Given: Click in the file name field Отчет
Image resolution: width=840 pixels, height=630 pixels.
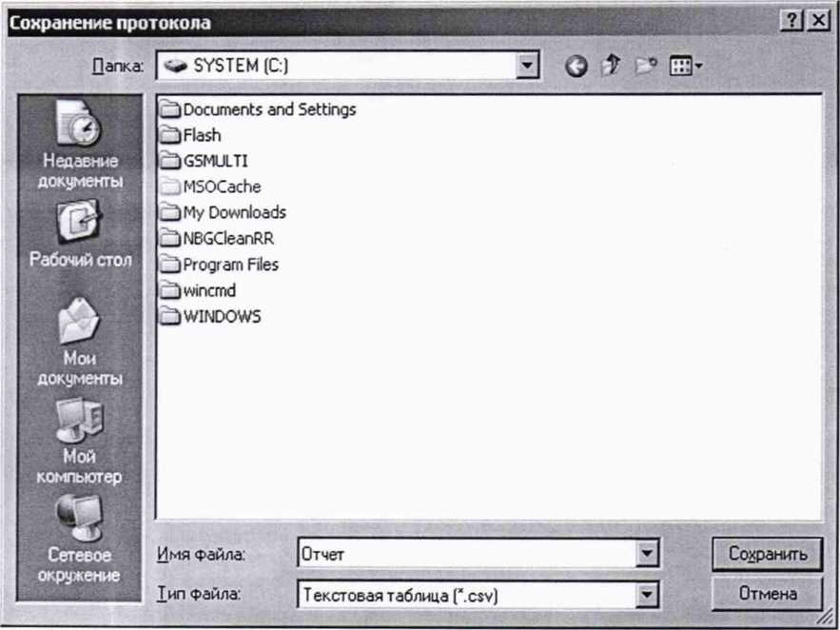Looking at the screenshot, I should point(466,553).
